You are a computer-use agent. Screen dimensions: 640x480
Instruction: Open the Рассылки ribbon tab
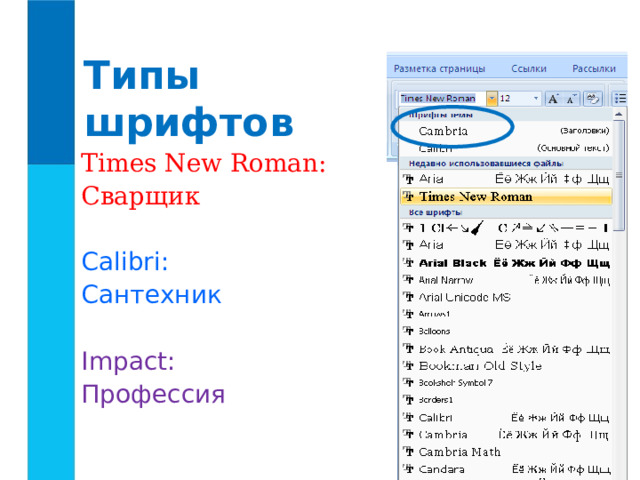[x=594, y=69]
